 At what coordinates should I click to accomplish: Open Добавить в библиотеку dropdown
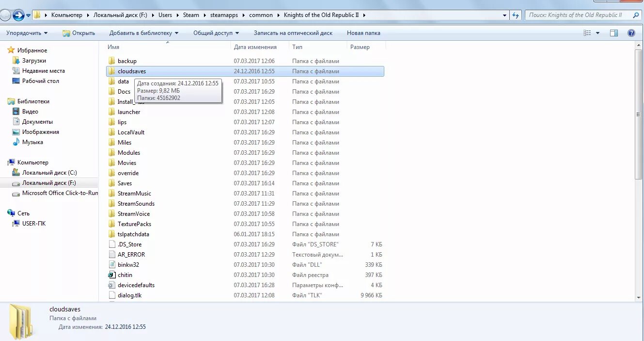[144, 33]
